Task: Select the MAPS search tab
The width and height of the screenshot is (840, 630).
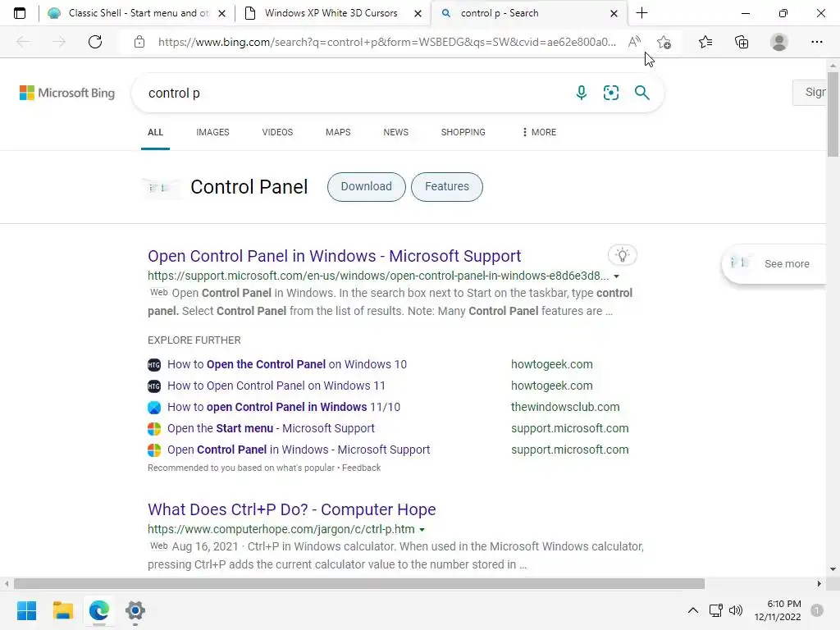Action: (x=338, y=132)
